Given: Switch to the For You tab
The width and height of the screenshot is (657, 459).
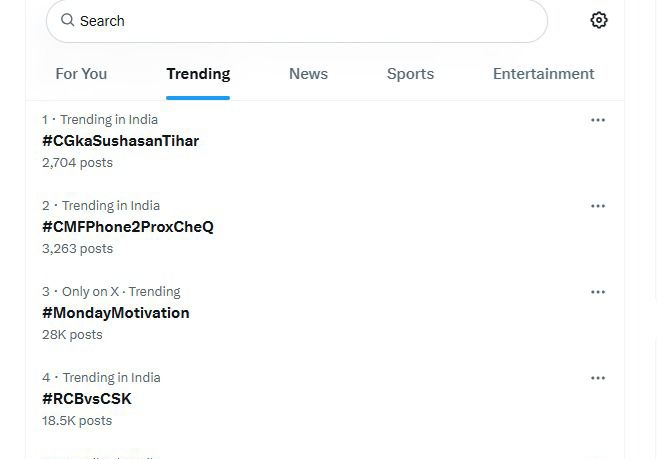Looking at the screenshot, I should [x=81, y=74].
